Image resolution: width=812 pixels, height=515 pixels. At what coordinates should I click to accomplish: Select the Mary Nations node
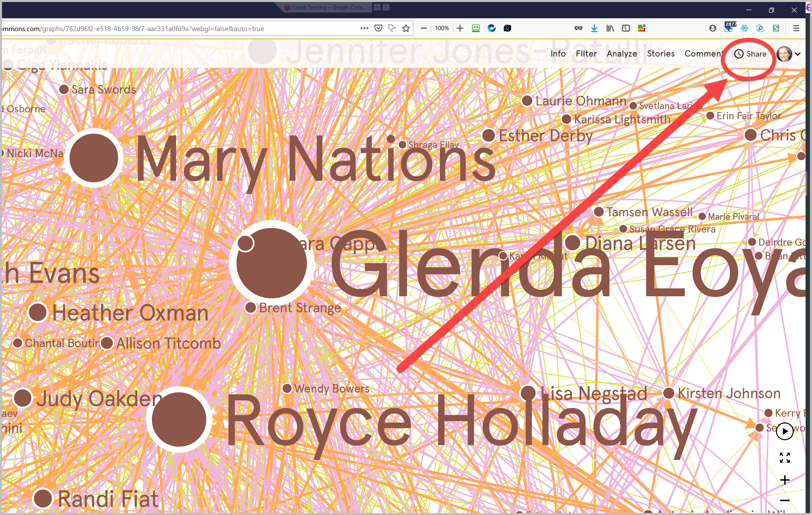coord(93,158)
